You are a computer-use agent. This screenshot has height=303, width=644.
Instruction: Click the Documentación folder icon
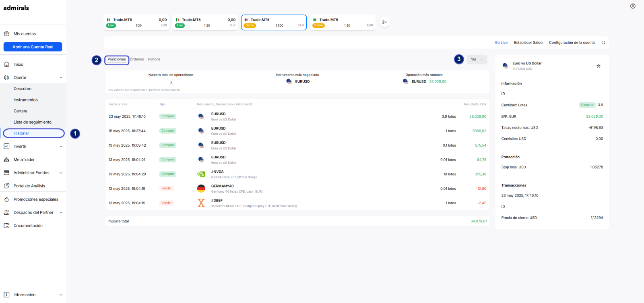click(6, 226)
